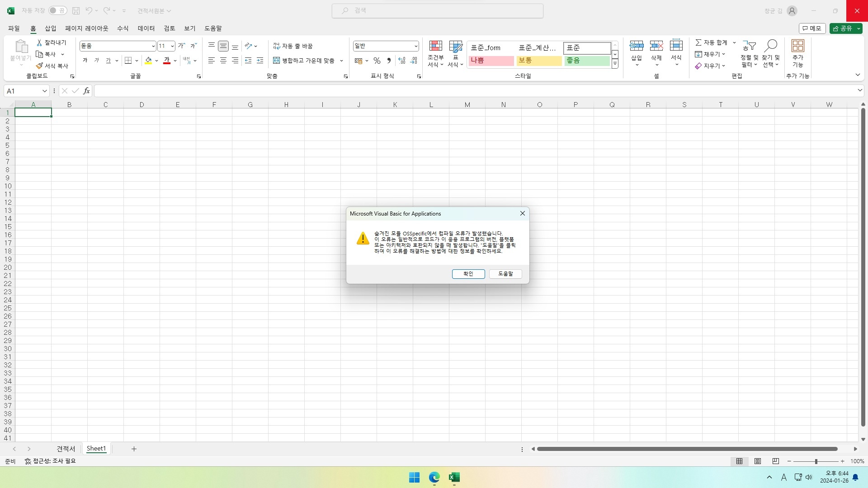Toggle AutoSave (자동 저장) switch
The height and width of the screenshot is (488, 868).
(58, 10)
